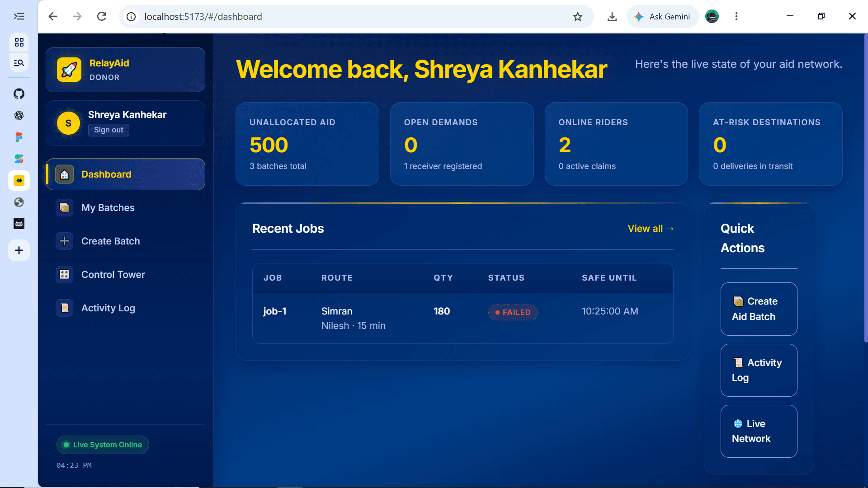Bookmark this page with the star icon

(x=578, y=17)
